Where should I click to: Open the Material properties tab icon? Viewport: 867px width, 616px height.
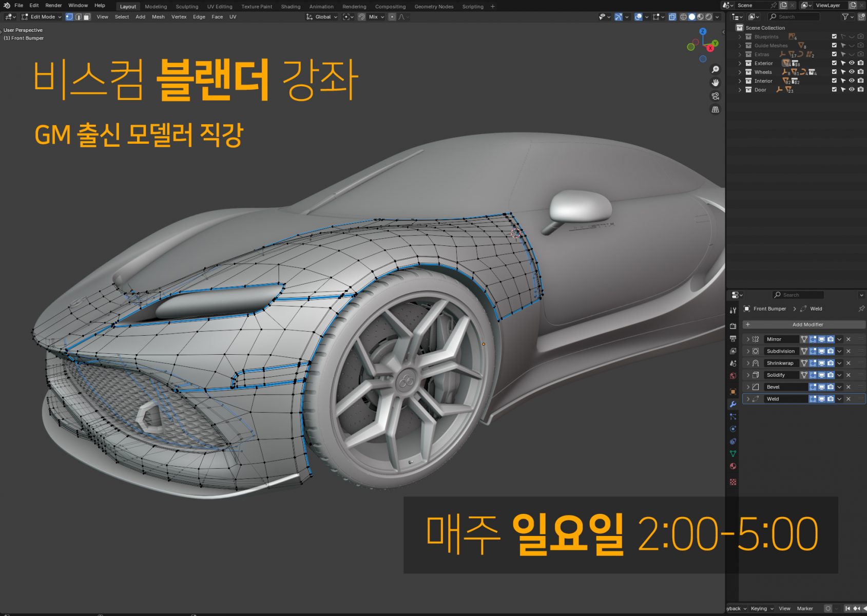[x=733, y=466]
